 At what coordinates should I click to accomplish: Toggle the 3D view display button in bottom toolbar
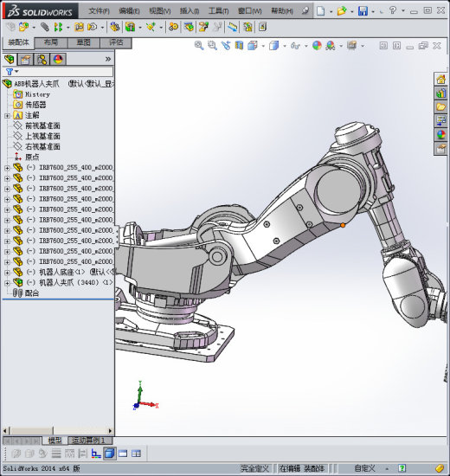point(109,453)
